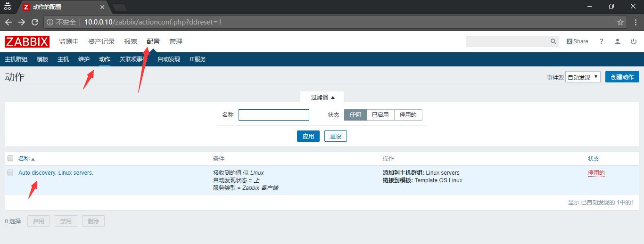Reload the page with refresh icon
The height and width of the screenshot is (244, 644).
pyautogui.click(x=35, y=22)
